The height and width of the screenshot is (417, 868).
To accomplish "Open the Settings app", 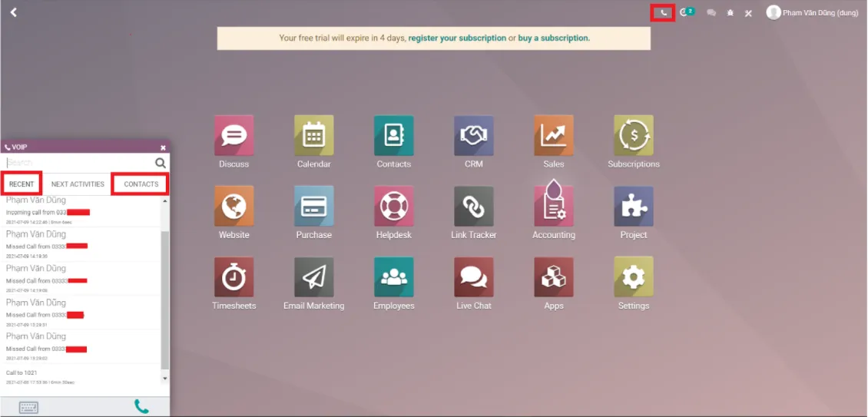I will (x=634, y=277).
